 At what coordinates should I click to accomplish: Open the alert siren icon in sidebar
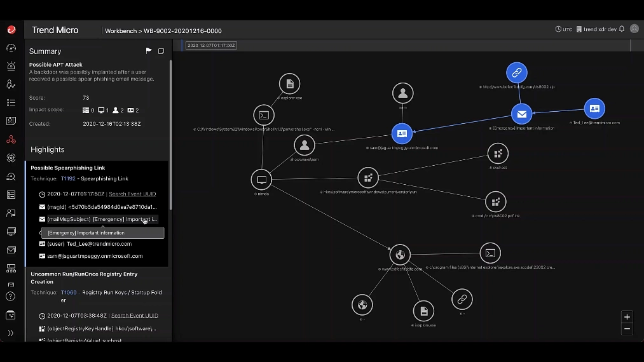[x=11, y=66]
